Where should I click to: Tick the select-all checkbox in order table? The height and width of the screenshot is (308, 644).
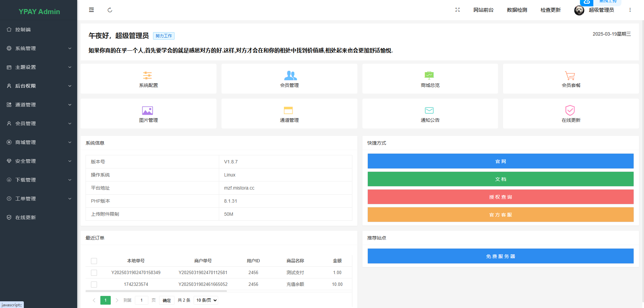pyautogui.click(x=94, y=261)
